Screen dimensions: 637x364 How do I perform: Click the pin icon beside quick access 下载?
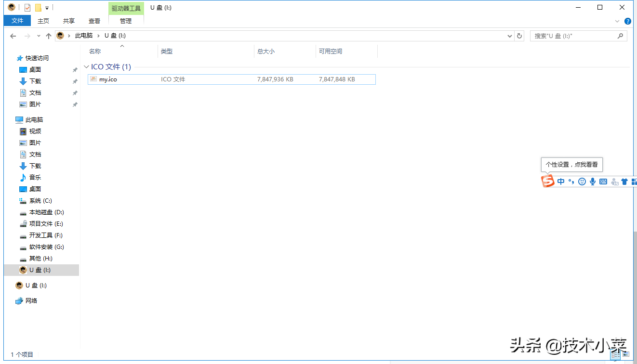click(x=75, y=81)
